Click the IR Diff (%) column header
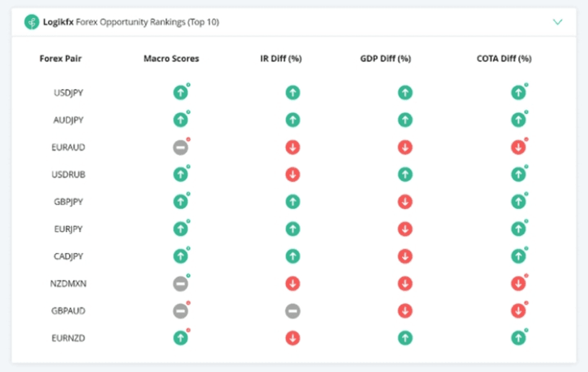588x372 pixels. point(281,59)
